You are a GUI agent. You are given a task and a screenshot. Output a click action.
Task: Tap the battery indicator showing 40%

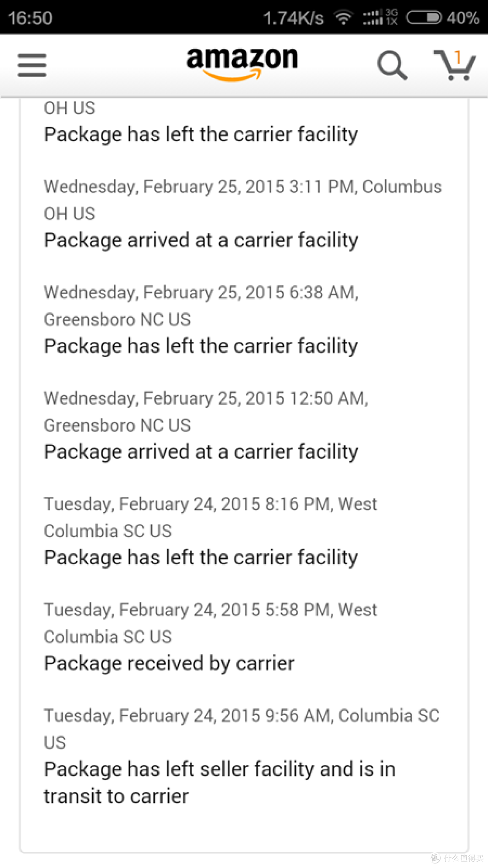coord(443,18)
